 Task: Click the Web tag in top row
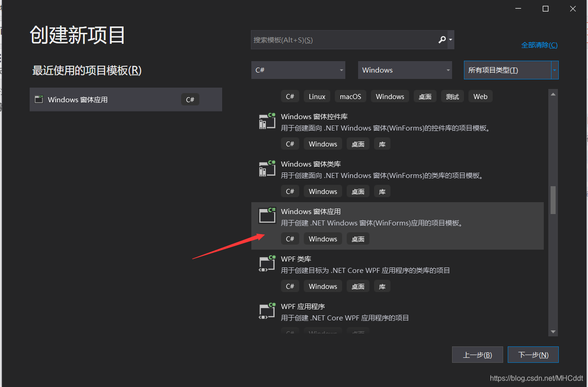[x=480, y=96]
